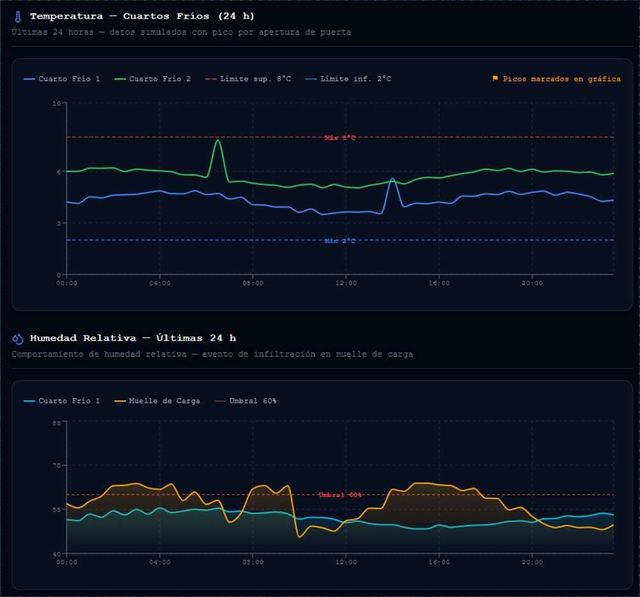Click 'Picos marcados en gráfica' note
Screen dimensions: 640x597
(x=562, y=79)
